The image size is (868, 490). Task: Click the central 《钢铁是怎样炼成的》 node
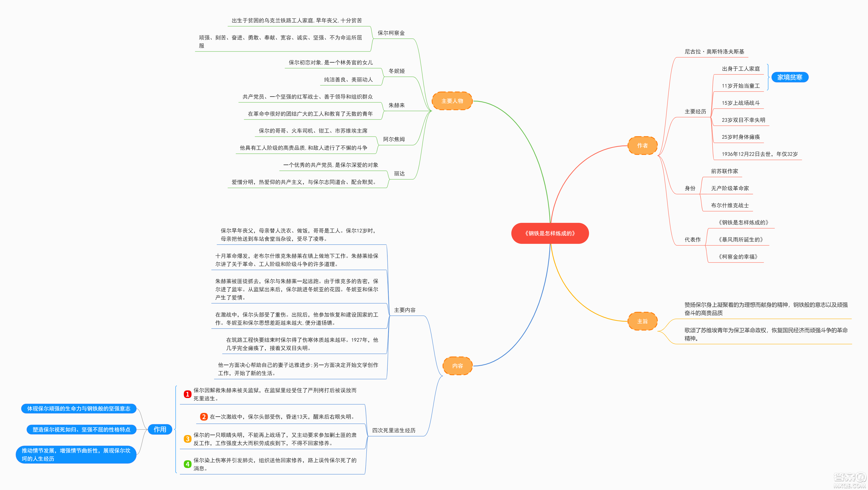pyautogui.click(x=549, y=233)
